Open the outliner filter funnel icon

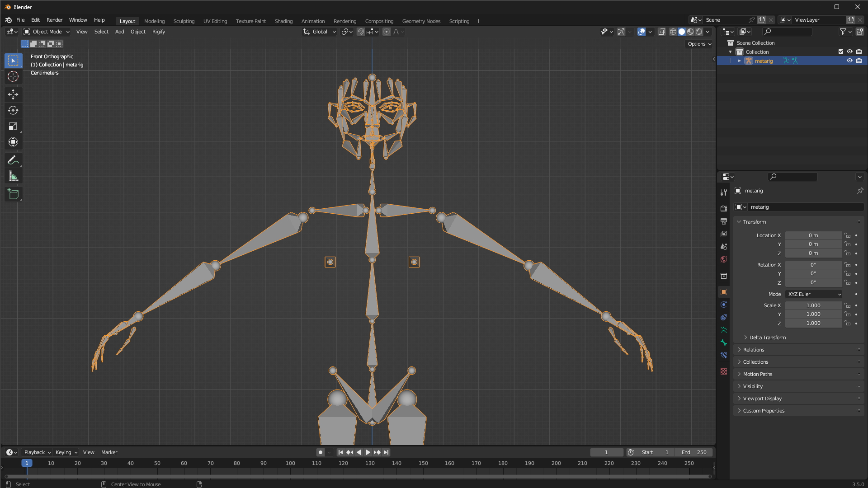[x=844, y=32]
